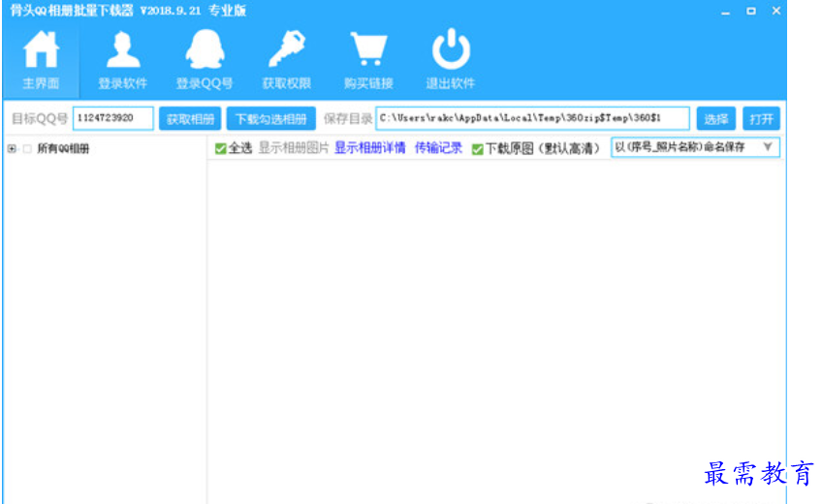The image size is (822, 504).
Task: Click the 获取相册 button
Action: (190, 119)
